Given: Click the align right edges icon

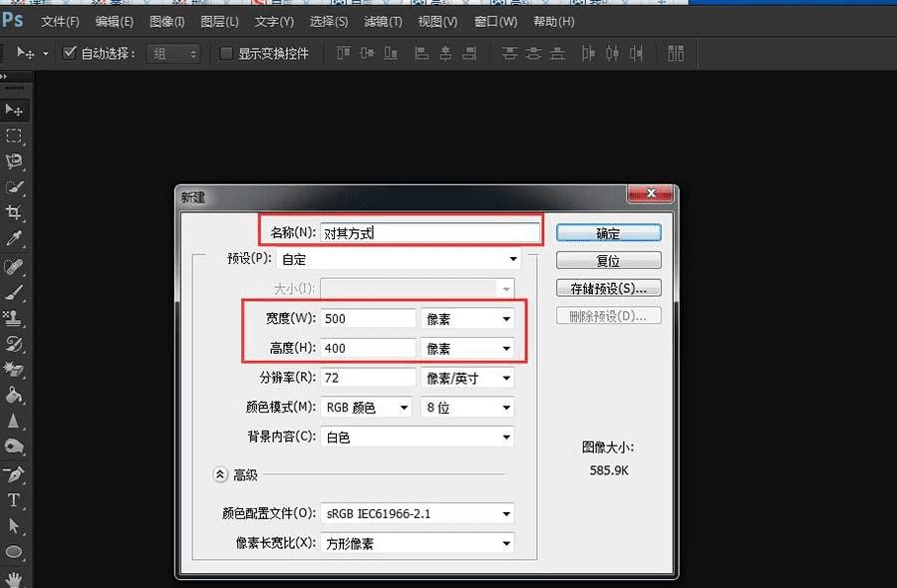Looking at the screenshot, I should (469, 53).
